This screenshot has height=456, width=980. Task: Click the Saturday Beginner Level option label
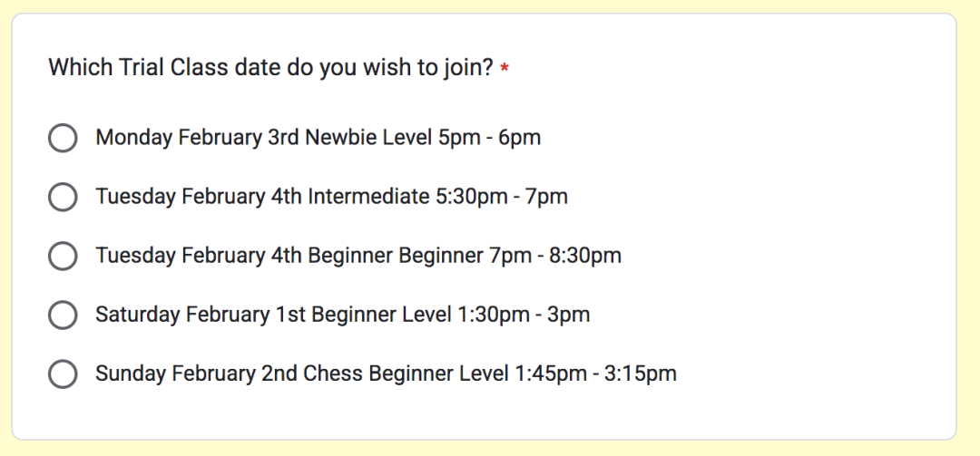pyautogui.click(x=342, y=315)
